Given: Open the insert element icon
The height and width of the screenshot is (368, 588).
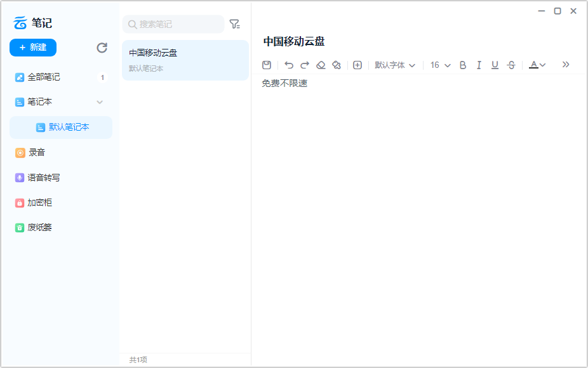Looking at the screenshot, I should [x=357, y=65].
